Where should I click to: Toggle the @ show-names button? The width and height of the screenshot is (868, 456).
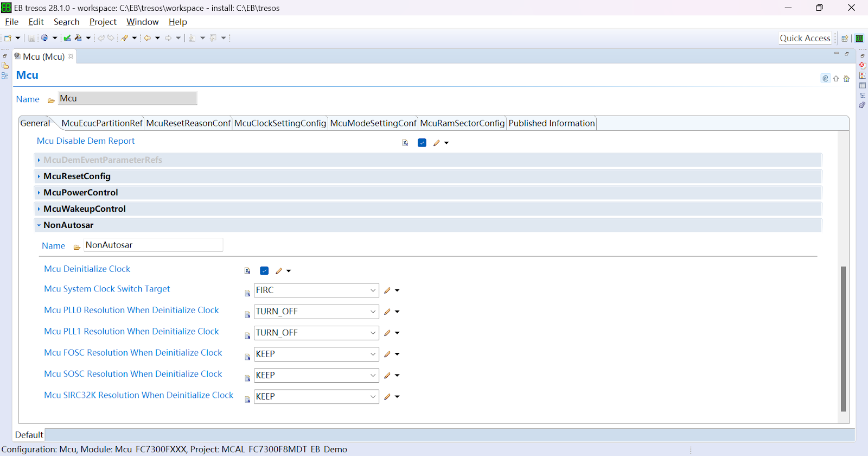pos(826,78)
